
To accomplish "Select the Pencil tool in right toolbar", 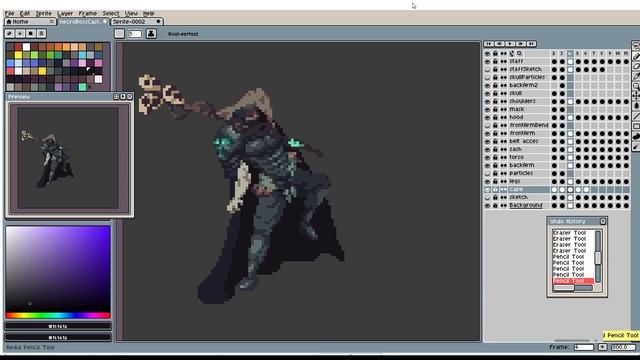I will point(636,57).
